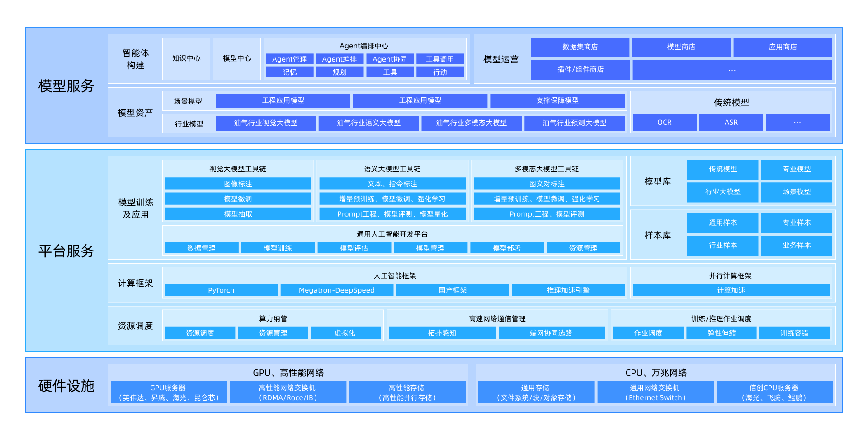Select the OCR traditional model box
868x440 pixels.
[x=664, y=123]
